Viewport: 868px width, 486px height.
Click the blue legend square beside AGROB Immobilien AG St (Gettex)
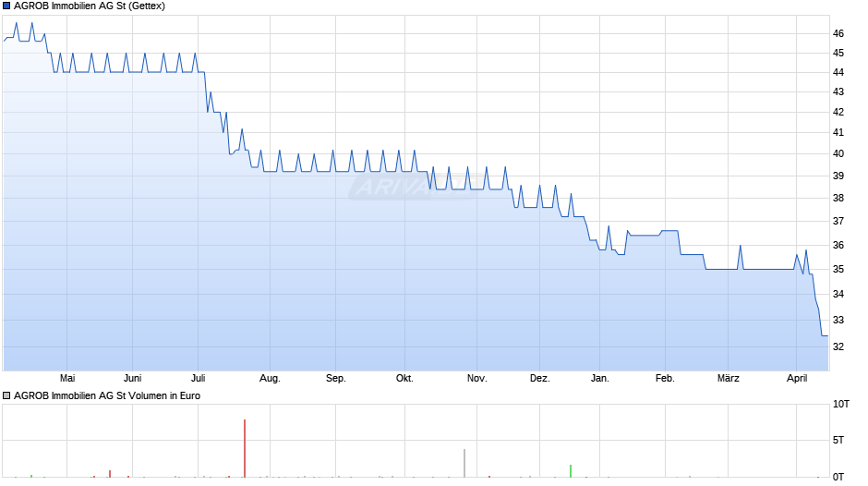(6, 6)
